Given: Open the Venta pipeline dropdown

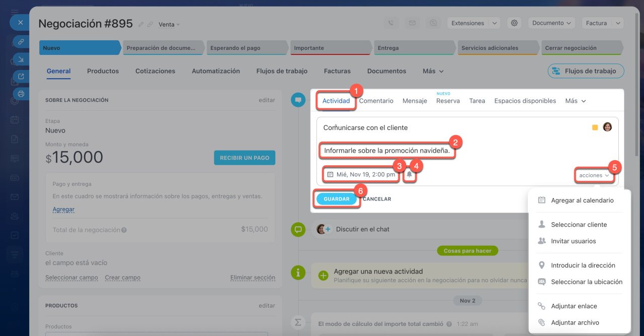Looking at the screenshot, I should (169, 24).
